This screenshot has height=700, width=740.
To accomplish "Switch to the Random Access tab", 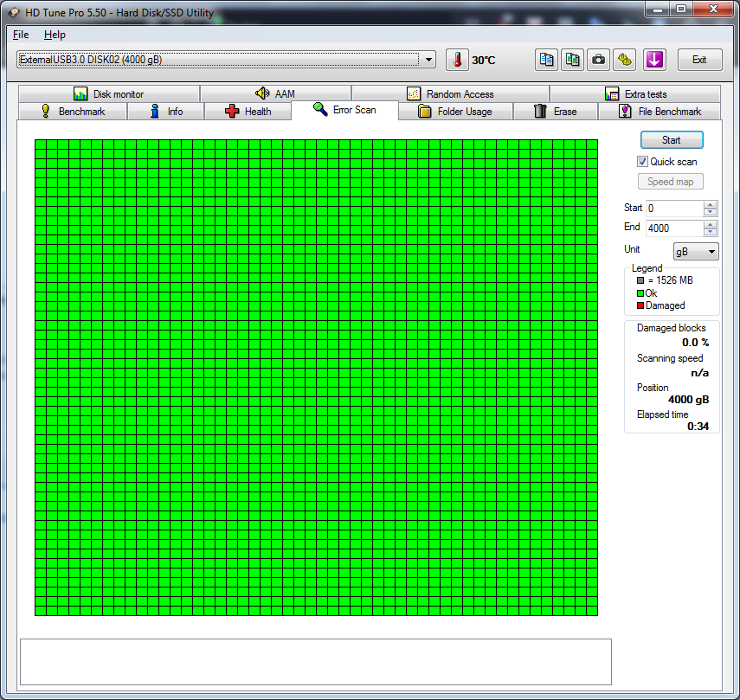I will coord(451,93).
